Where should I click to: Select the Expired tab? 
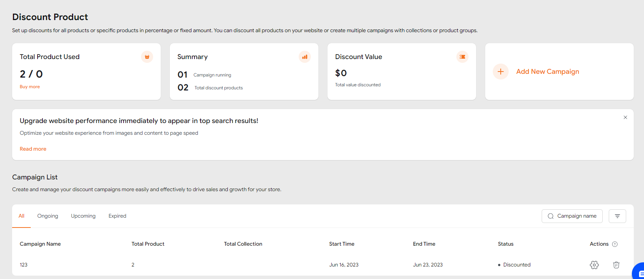point(117,216)
